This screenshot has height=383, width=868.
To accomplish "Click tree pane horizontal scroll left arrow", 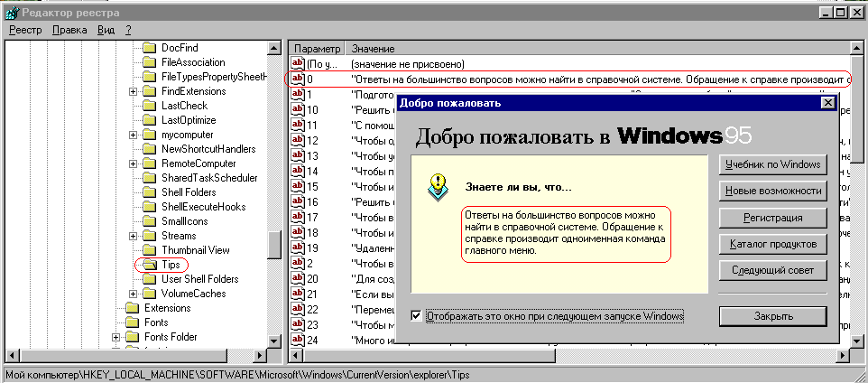I will [11, 355].
